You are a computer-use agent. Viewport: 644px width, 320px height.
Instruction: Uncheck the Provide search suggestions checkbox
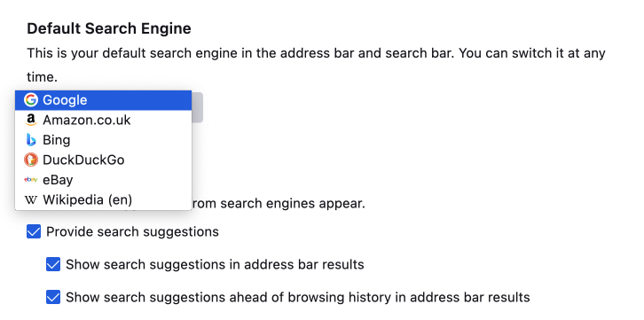point(34,231)
